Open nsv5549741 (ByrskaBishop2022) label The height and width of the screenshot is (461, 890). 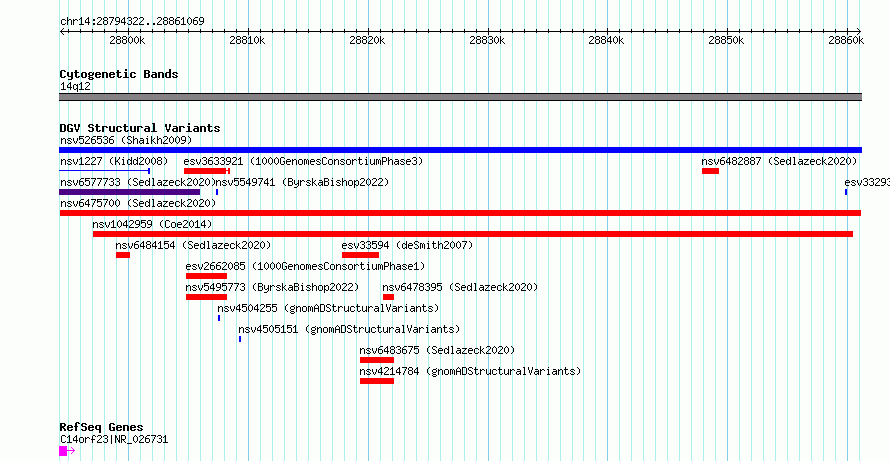302,182
